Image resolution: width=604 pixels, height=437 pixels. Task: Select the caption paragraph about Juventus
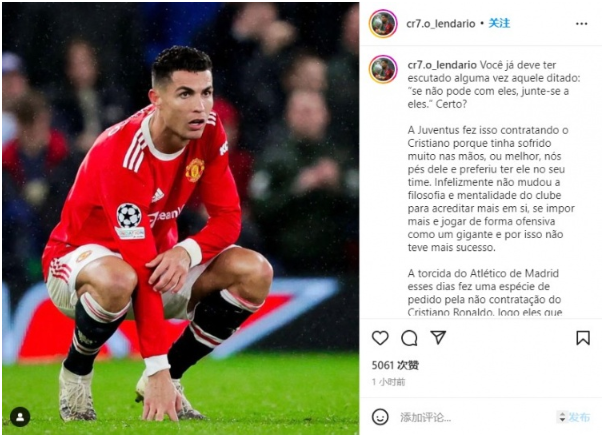pyautogui.click(x=491, y=189)
